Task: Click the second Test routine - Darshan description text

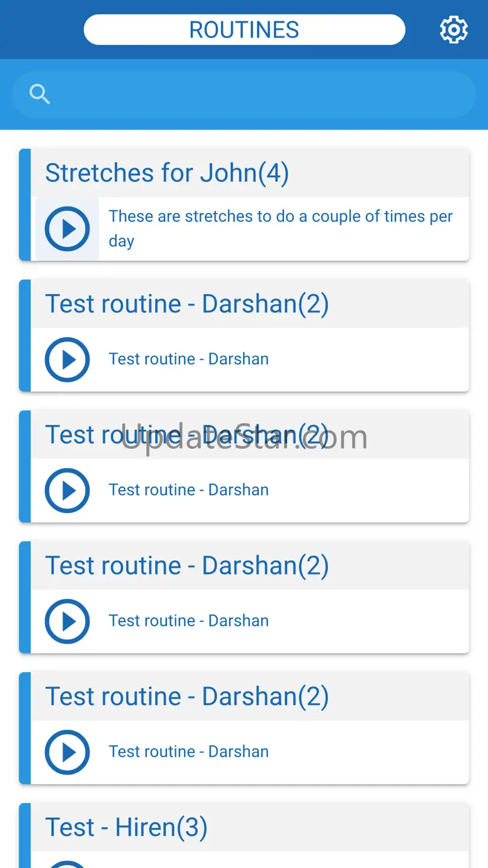Action: pyautogui.click(x=188, y=490)
